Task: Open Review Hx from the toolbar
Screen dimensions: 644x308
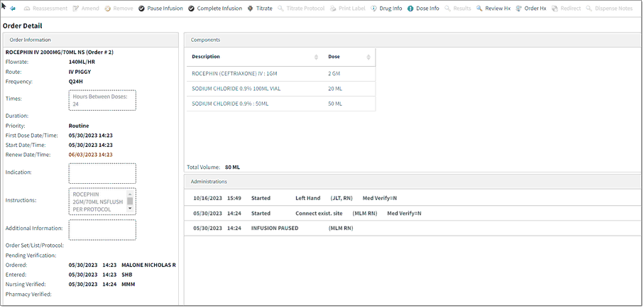Action: [x=493, y=9]
